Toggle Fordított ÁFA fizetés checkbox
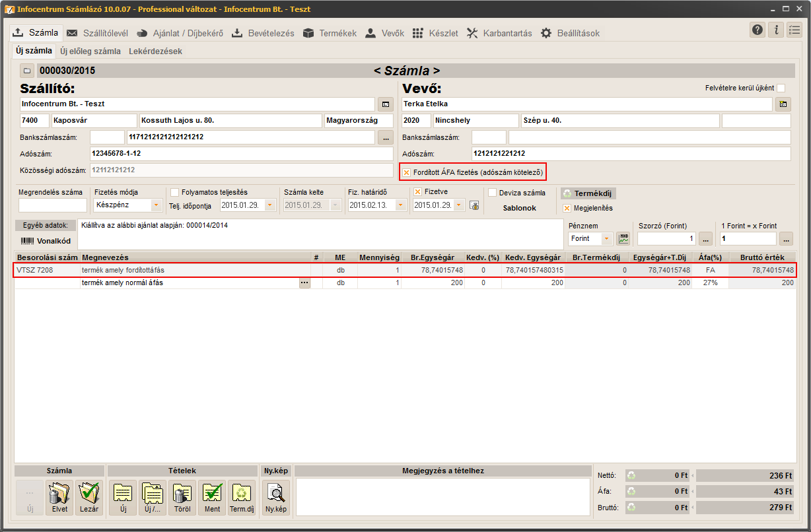The image size is (811, 532). pos(407,172)
